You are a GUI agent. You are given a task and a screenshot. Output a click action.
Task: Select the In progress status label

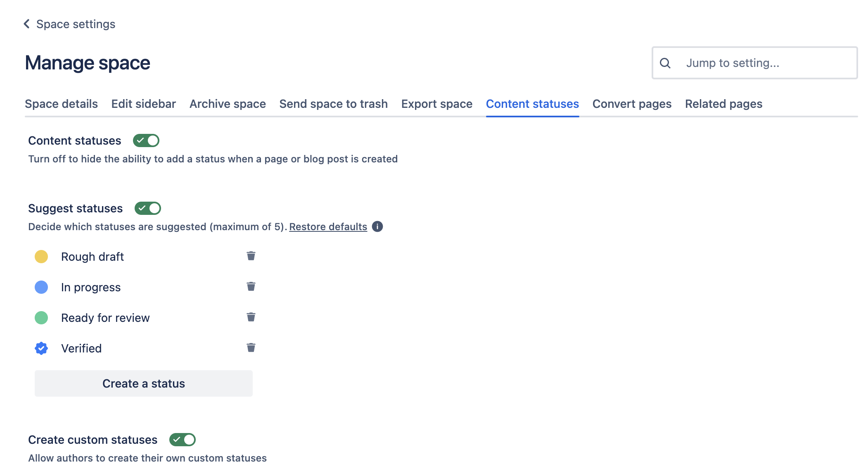coord(91,287)
